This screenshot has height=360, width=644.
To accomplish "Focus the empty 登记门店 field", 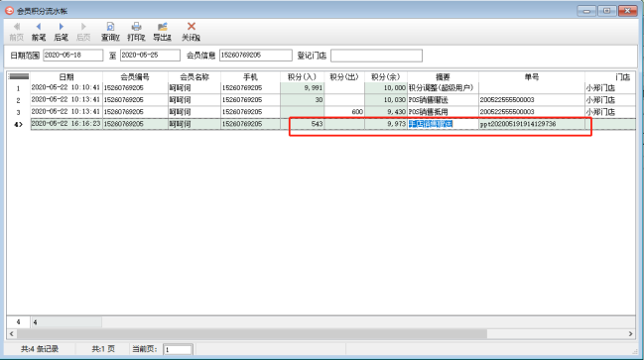I will 377,56.
